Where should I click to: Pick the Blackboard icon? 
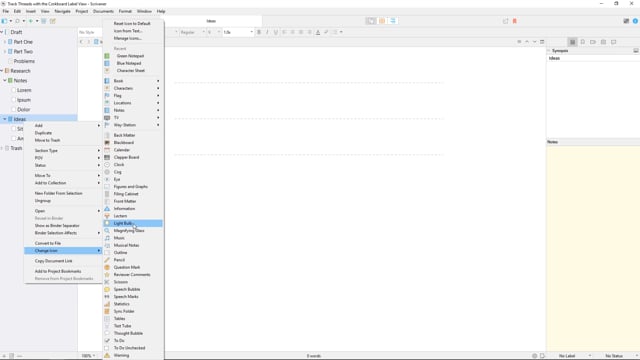[133, 142]
